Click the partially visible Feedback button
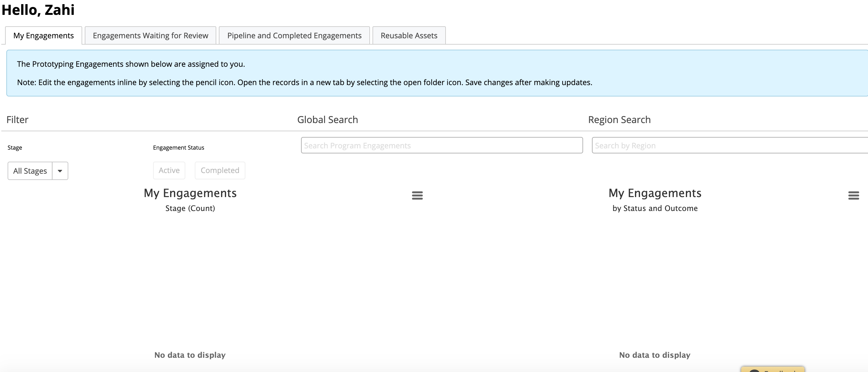This screenshot has height=372, width=868. (x=773, y=369)
